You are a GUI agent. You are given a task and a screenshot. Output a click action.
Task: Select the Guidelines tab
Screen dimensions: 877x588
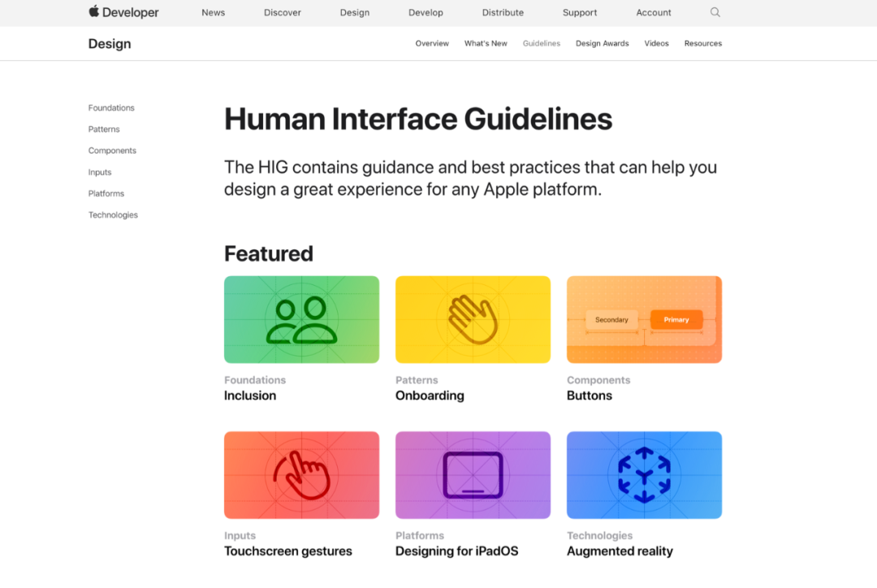pos(542,43)
